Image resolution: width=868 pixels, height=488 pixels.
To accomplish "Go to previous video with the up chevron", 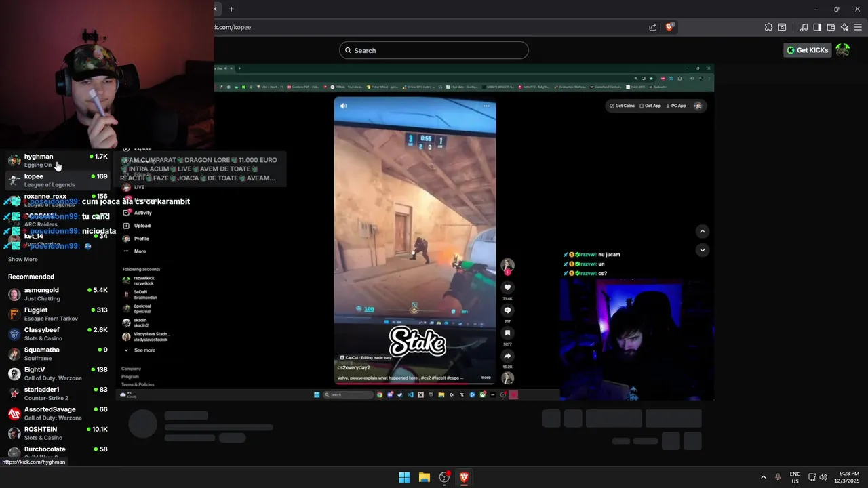I will [703, 232].
